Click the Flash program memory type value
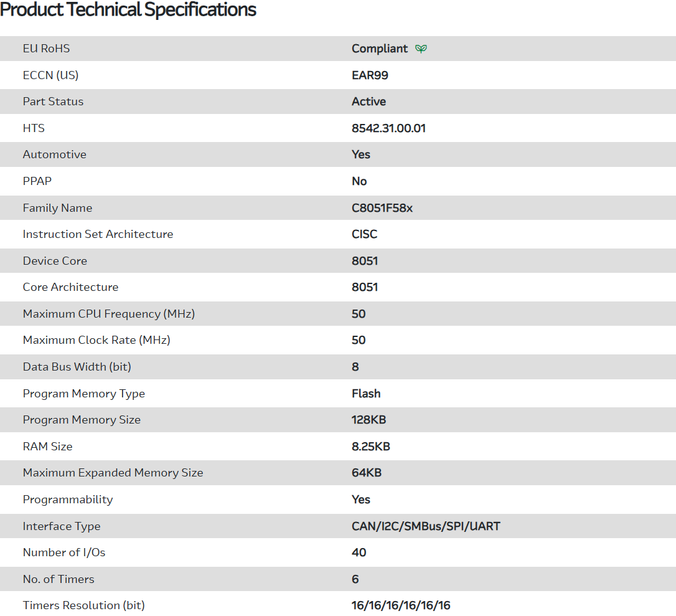 [366, 394]
